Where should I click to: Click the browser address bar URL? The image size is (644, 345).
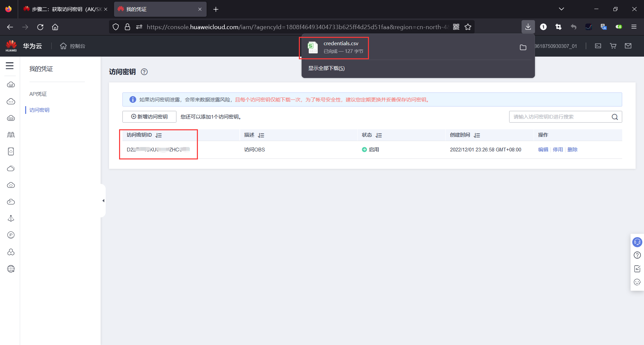click(298, 27)
